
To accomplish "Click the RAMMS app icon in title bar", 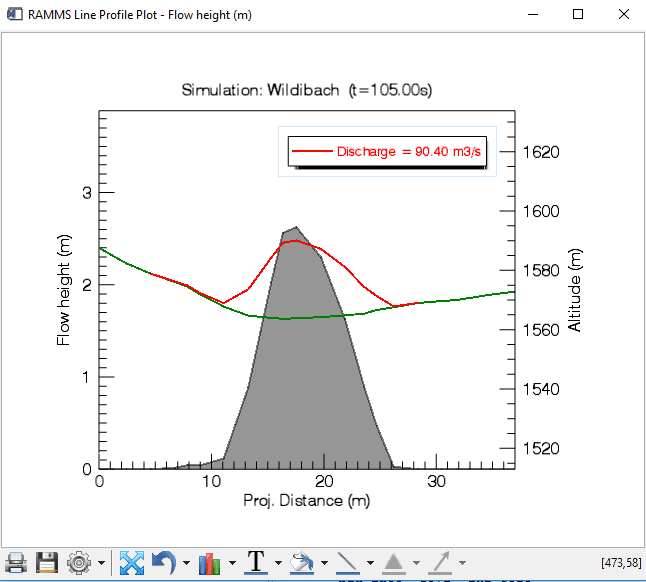I will (15, 14).
